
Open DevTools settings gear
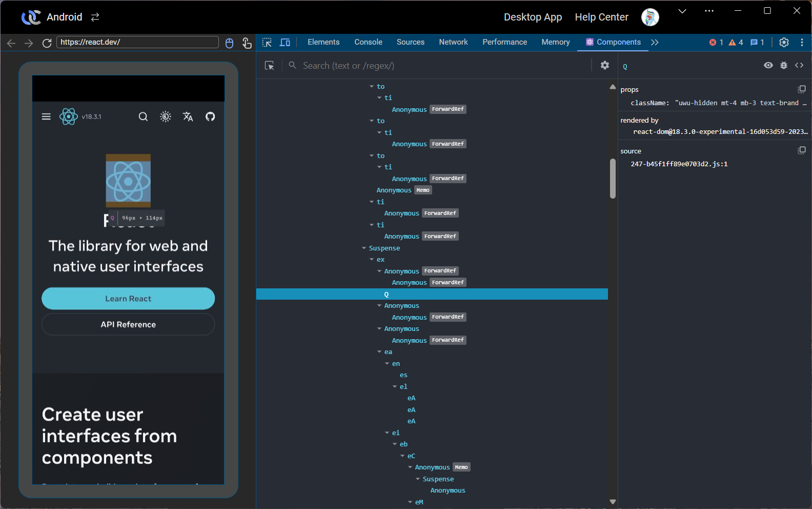click(784, 42)
